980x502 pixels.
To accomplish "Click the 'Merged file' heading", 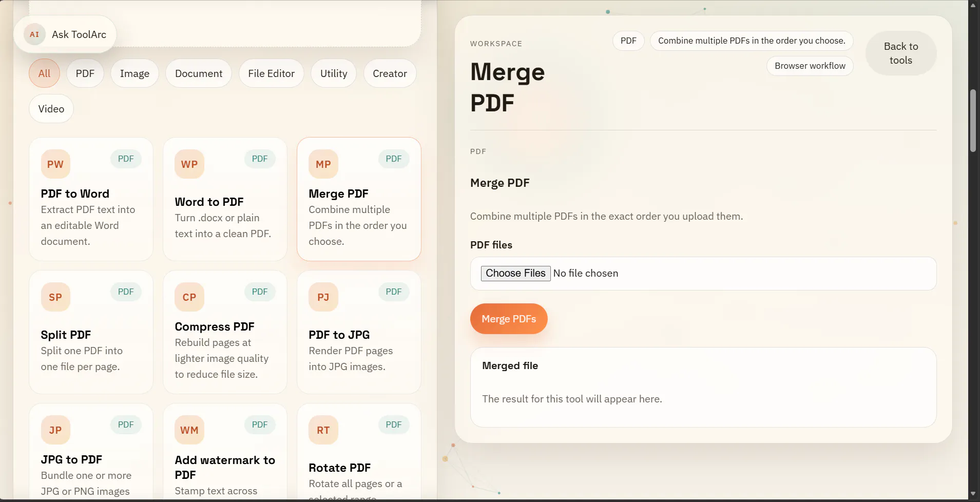I will tap(510, 365).
